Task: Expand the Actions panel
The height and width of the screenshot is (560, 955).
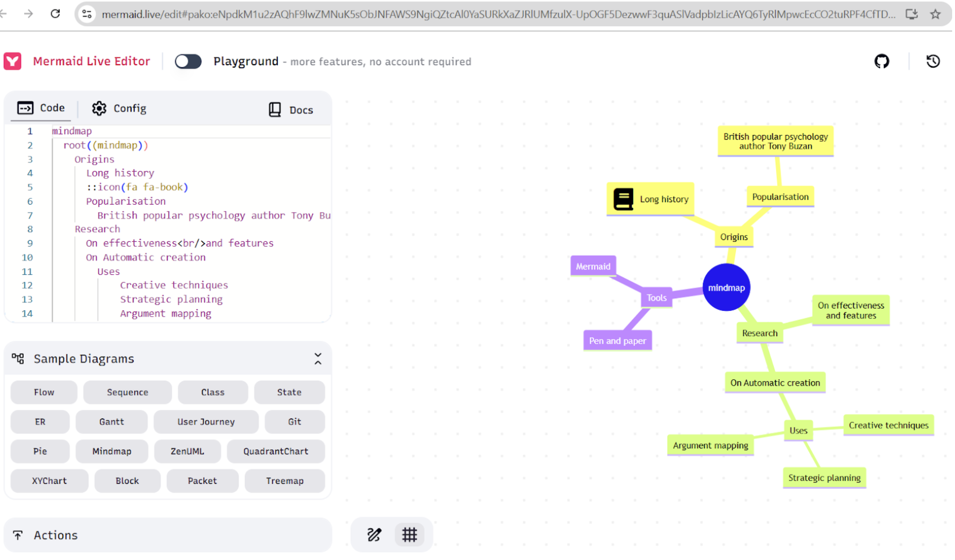Action: click(168, 535)
